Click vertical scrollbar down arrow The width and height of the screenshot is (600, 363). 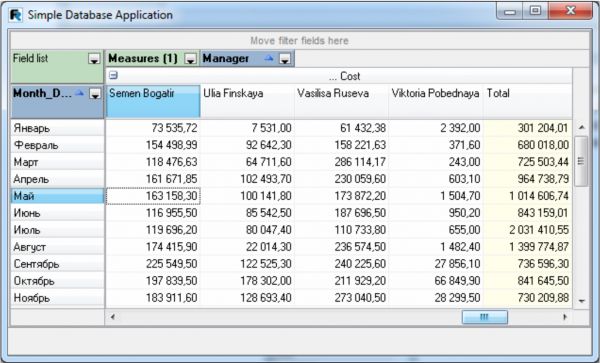coord(582,301)
